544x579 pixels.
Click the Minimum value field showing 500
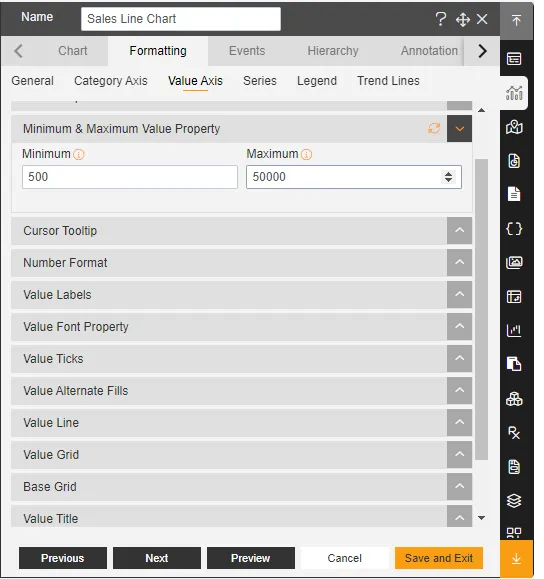tap(130, 177)
